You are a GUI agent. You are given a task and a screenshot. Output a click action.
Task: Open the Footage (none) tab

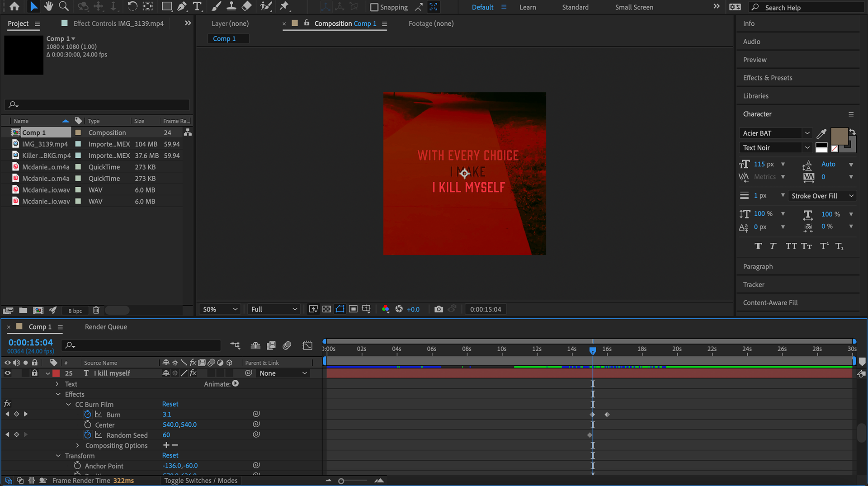coord(431,24)
